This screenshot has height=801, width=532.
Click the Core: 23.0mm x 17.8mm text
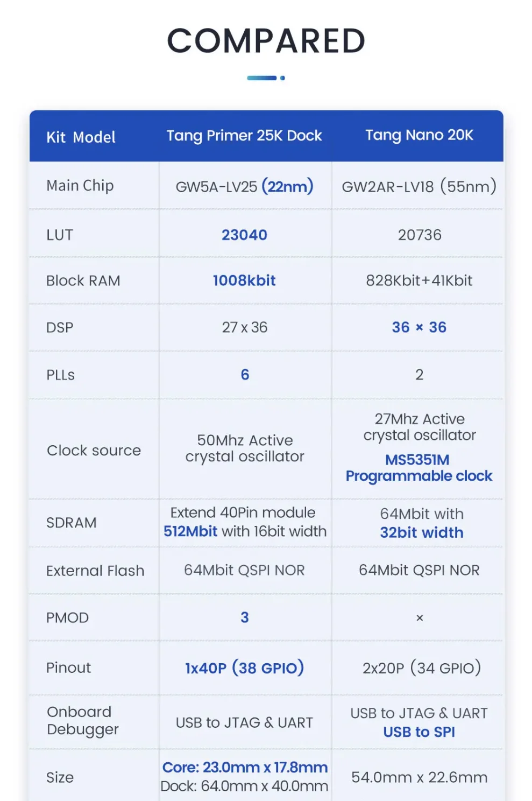[x=245, y=767]
